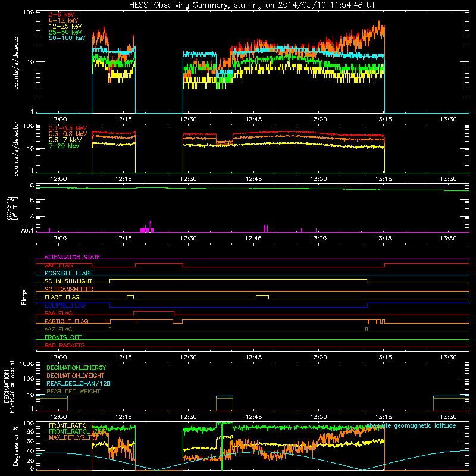Click the DECIMATION_WEIGHT legend label

(76, 375)
